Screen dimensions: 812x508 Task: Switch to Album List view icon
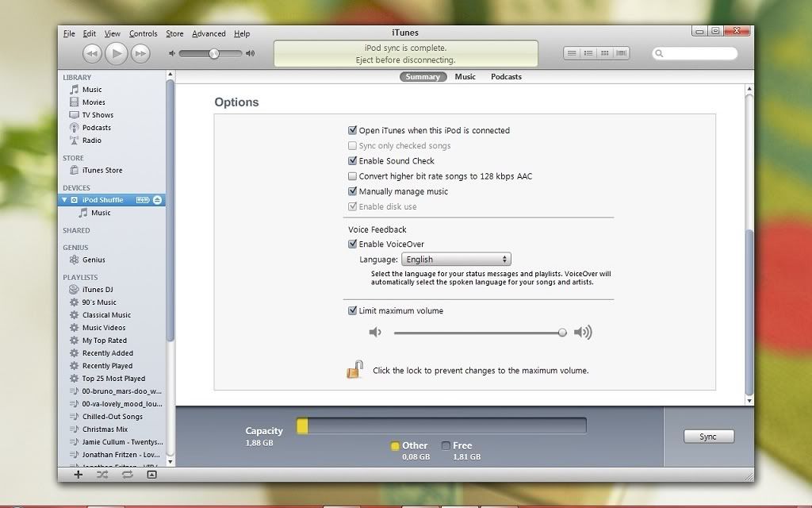tap(588, 53)
